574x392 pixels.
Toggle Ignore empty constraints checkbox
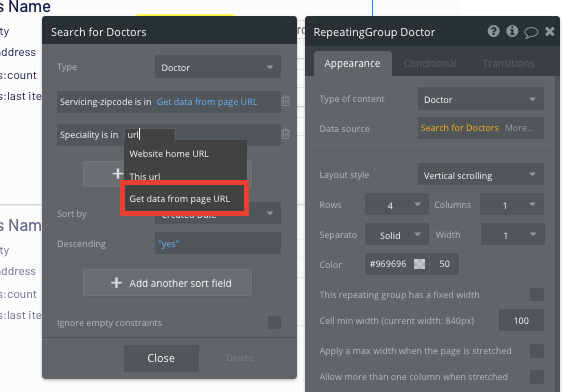point(275,322)
